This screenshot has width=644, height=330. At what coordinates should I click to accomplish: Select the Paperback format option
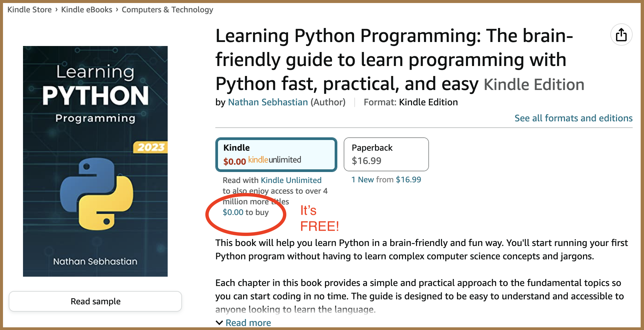click(x=386, y=154)
